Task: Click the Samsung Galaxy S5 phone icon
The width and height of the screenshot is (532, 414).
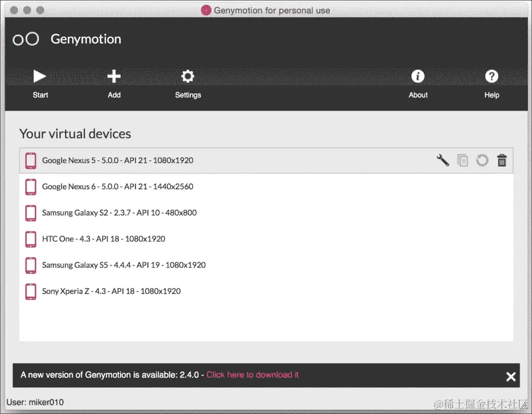Action: 31,265
